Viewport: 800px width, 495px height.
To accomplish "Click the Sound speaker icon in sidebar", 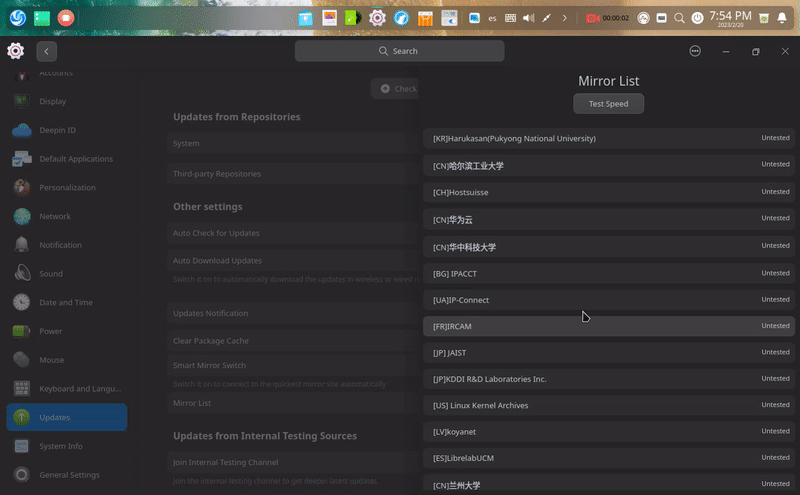I will click(22, 274).
